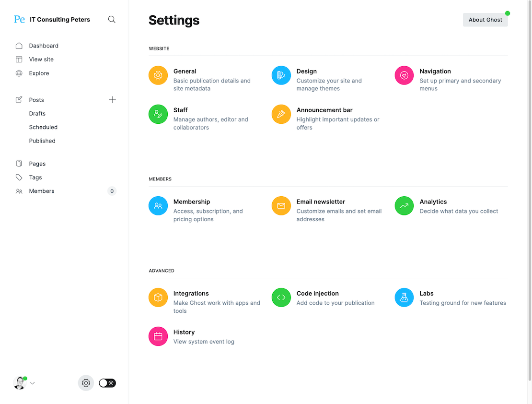Open the Tags section

[35, 177]
